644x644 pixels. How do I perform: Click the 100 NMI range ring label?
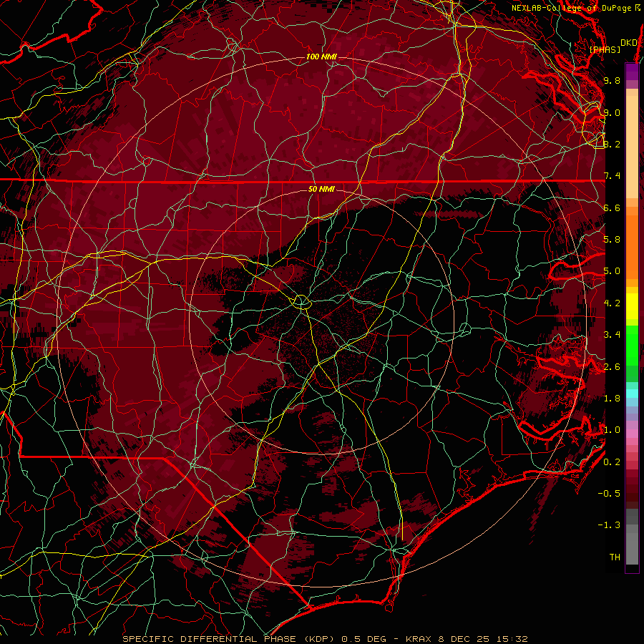point(321,57)
